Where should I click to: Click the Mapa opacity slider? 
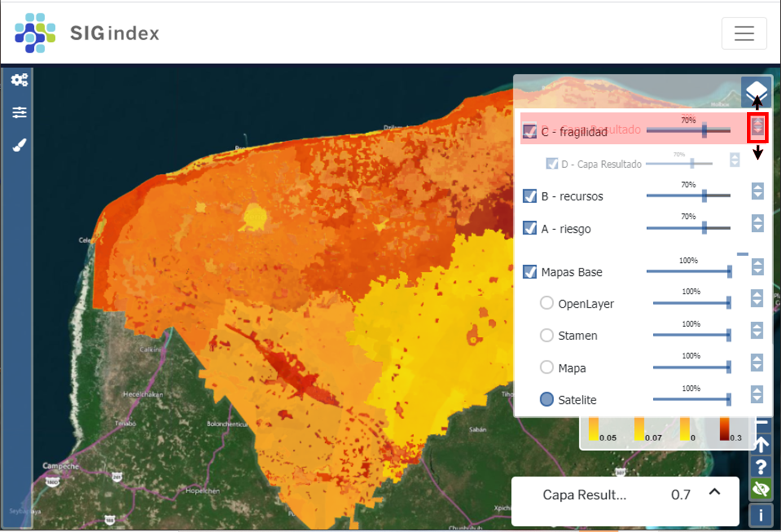(692, 367)
